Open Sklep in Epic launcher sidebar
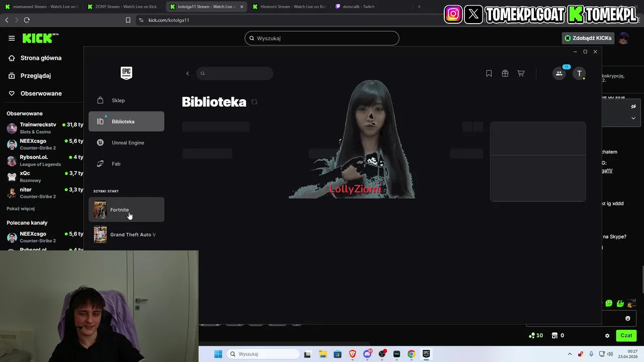Viewport: 644px width, 362px height. pos(126,100)
